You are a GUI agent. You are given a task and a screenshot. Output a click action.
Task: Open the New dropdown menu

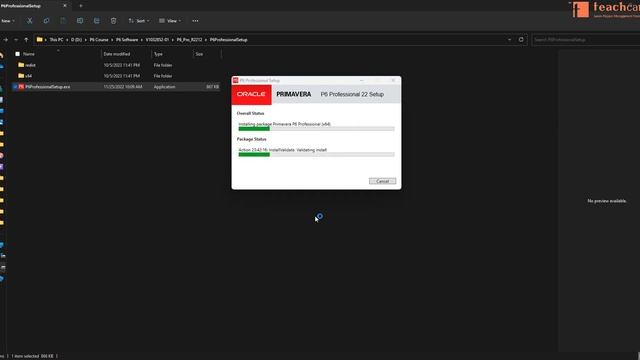coord(8,21)
